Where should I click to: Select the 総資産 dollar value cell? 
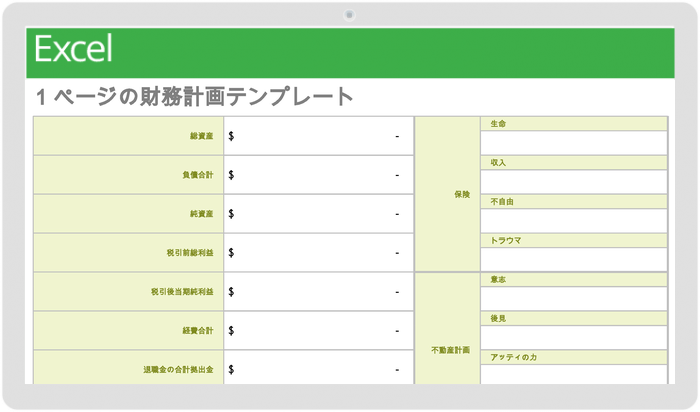[319, 136]
